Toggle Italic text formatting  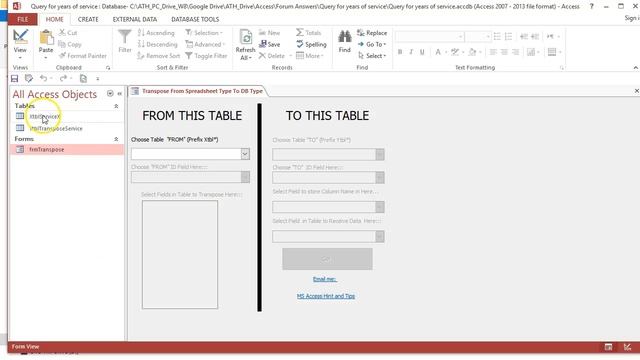coord(411,52)
